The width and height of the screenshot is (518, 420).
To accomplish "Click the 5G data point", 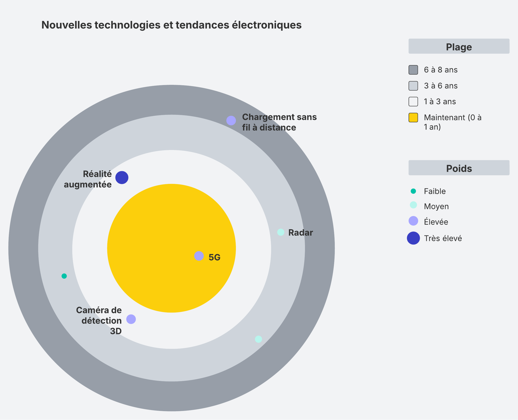I will click(x=199, y=256).
